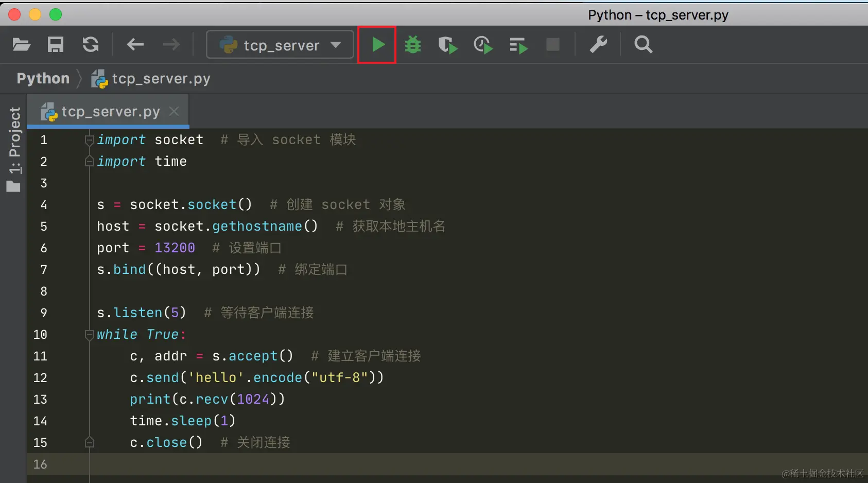868x483 pixels.
Task: Click close on line 15
Action: coord(167,442)
